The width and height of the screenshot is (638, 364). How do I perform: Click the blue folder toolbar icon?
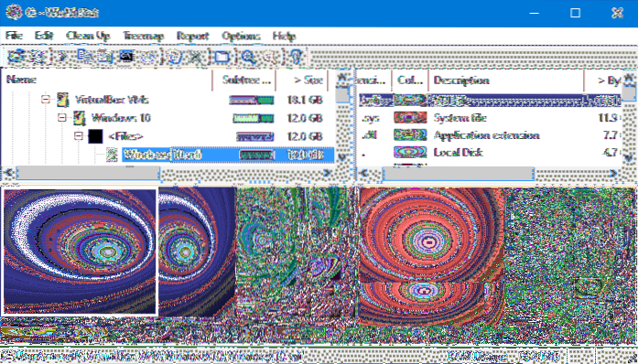click(x=222, y=57)
